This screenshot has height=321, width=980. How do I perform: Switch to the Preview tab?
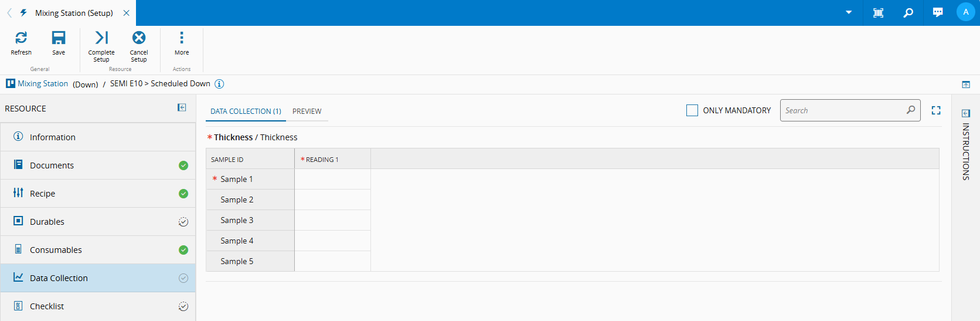tap(307, 111)
